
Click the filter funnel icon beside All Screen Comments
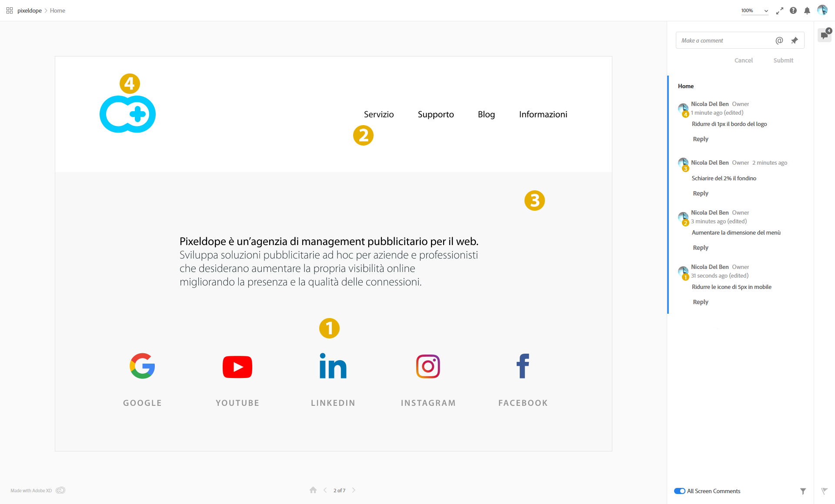coord(803,491)
